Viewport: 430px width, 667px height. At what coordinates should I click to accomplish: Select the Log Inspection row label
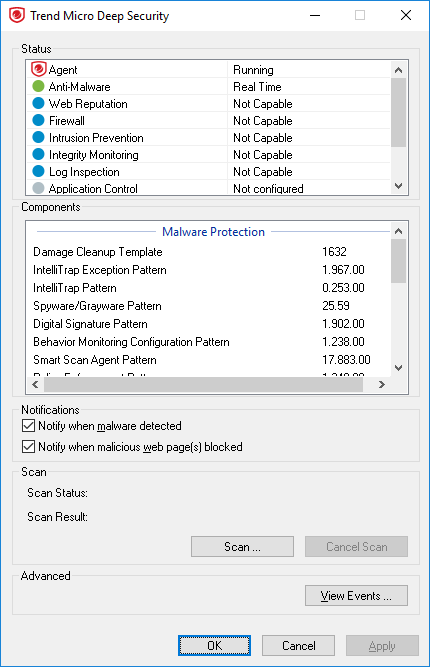[x=84, y=172]
